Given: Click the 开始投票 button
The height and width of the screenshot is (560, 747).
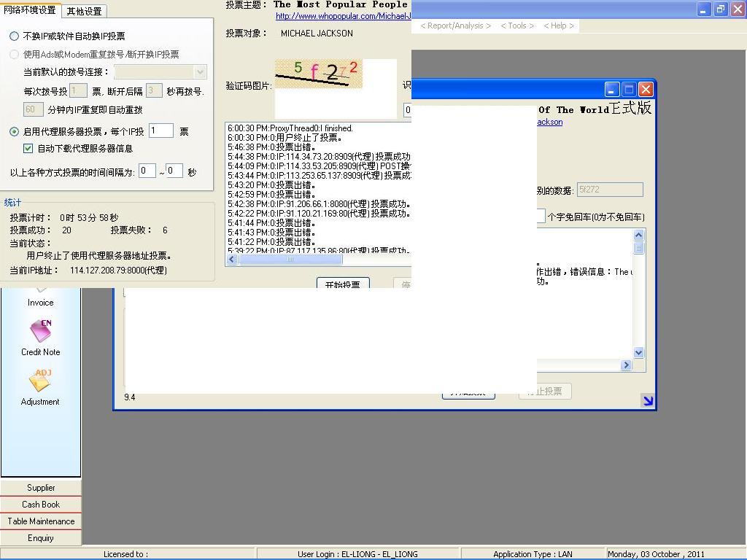Looking at the screenshot, I should [342, 284].
